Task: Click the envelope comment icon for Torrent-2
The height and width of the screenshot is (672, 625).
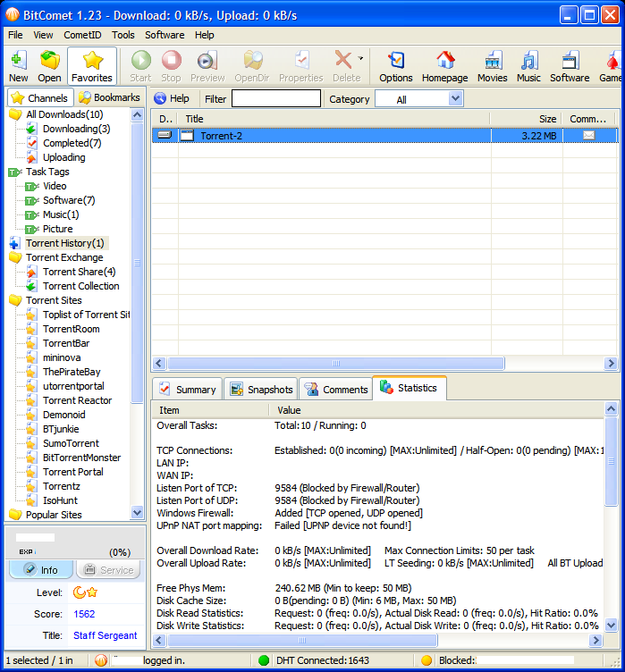Action: [x=589, y=136]
